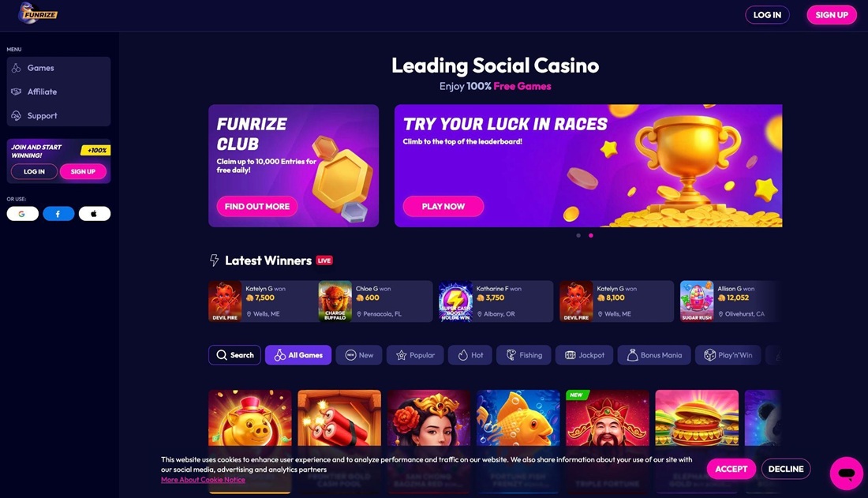868x498 pixels.
Task: Decline the cookie notice
Action: 785,469
